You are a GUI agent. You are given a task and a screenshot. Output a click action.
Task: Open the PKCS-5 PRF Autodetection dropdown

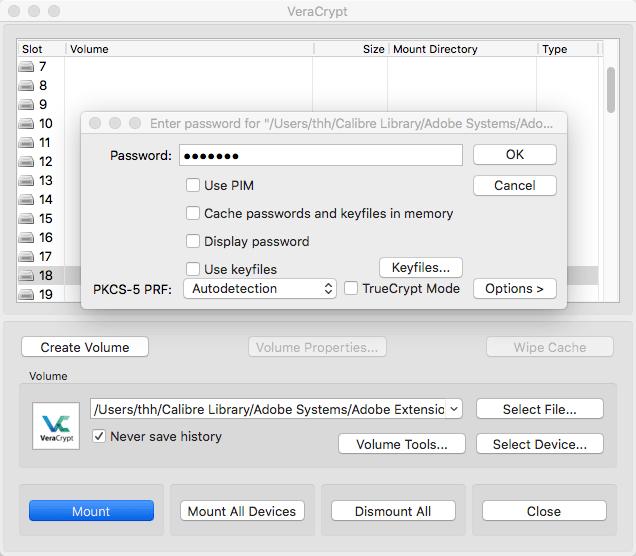click(x=260, y=288)
